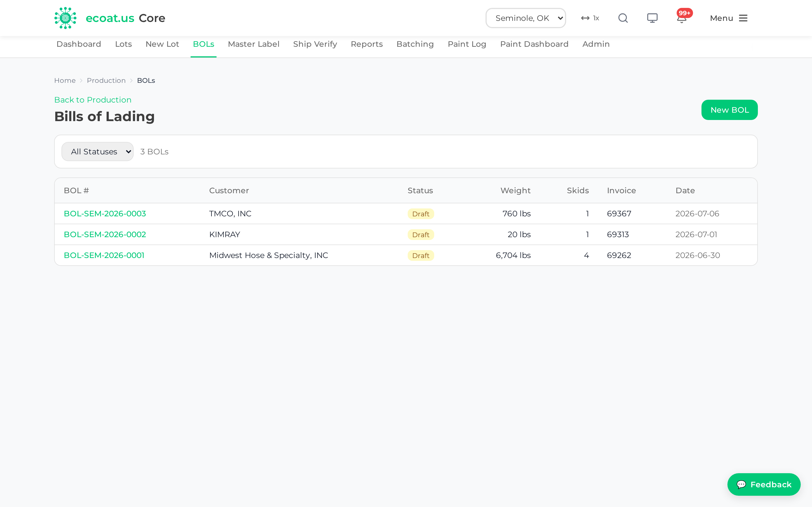Switch to the Ship Verify tab
The image size is (812, 507).
pos(315,44)
